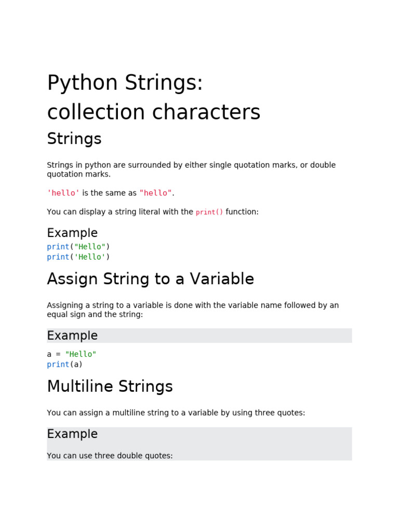Click the first "Example" heading above print("Hello")
Viewport: 399px width, 532px height.
(x=72, y=233)
